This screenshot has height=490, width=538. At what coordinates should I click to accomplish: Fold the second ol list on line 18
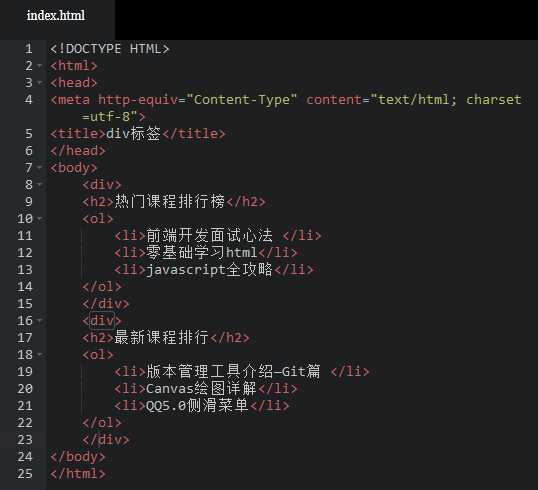(40, 354)
